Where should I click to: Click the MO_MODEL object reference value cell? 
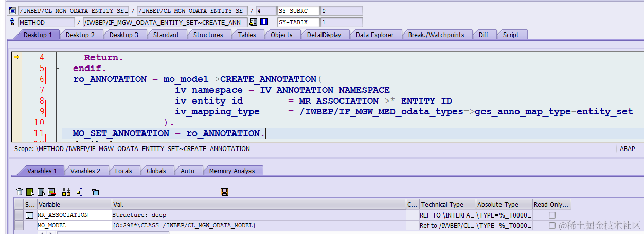[x=259, y=225]
